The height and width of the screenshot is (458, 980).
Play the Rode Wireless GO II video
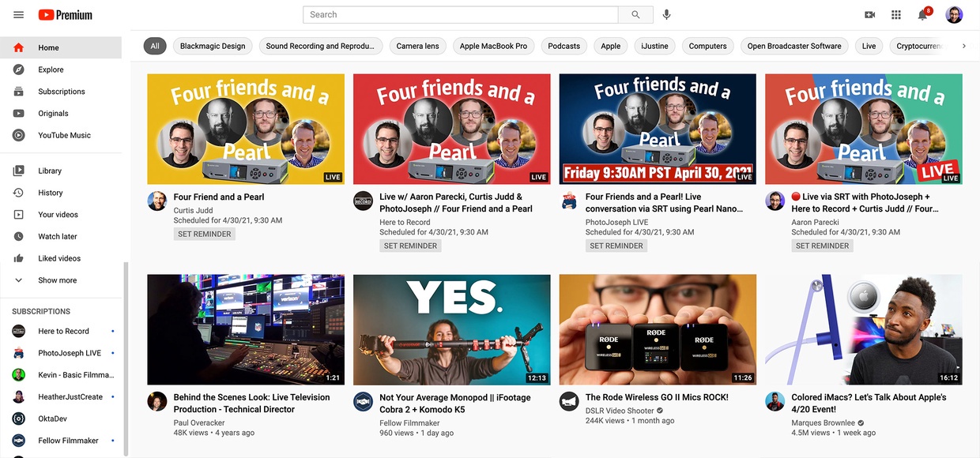click(x=657, y=329)
